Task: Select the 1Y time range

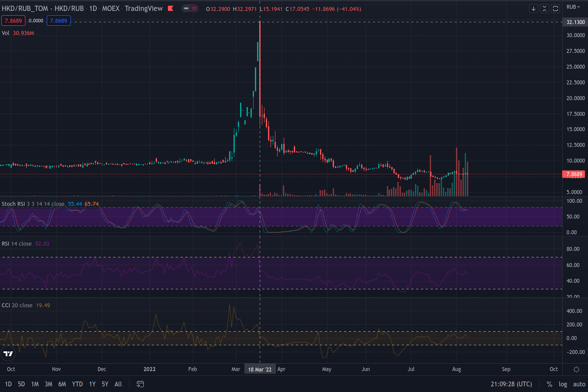Action: tap(92, 384)
